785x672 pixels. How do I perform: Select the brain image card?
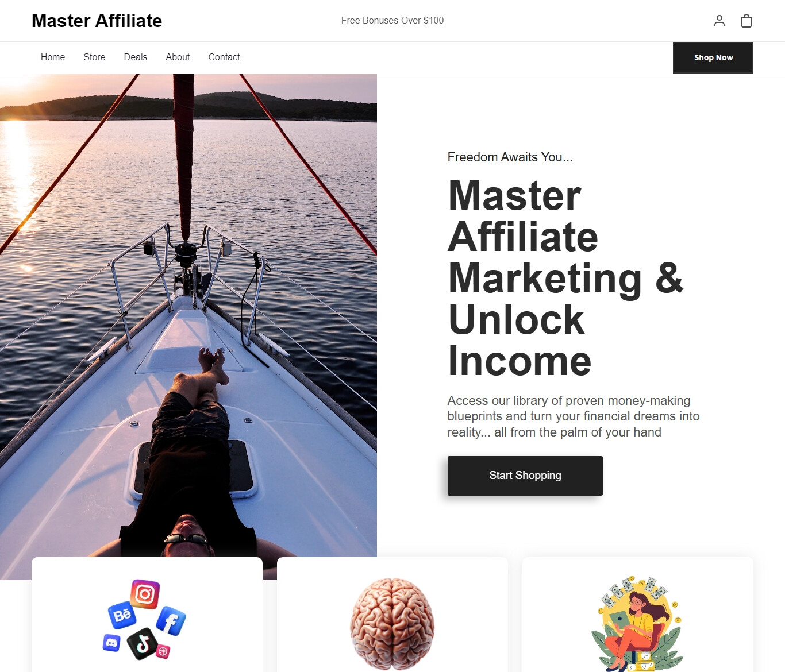pyautogui.click(x=392, y=615)
